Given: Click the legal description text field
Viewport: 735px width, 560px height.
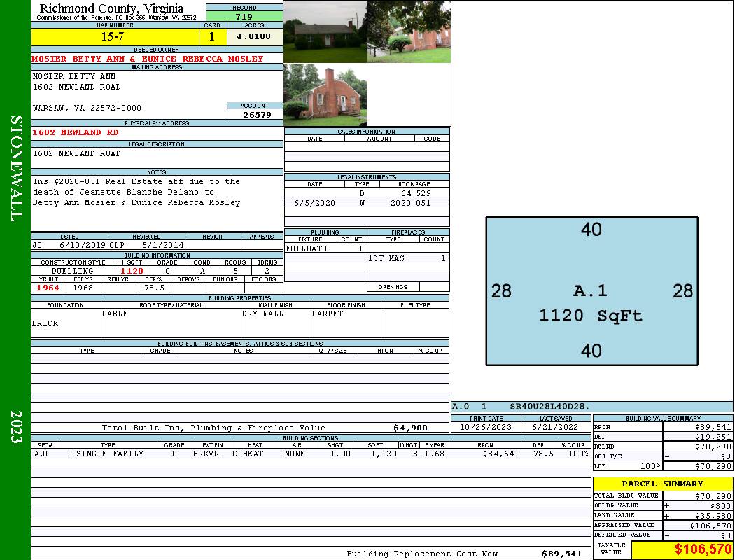Looking at the screenshot, I should click(x=157, y=157).
